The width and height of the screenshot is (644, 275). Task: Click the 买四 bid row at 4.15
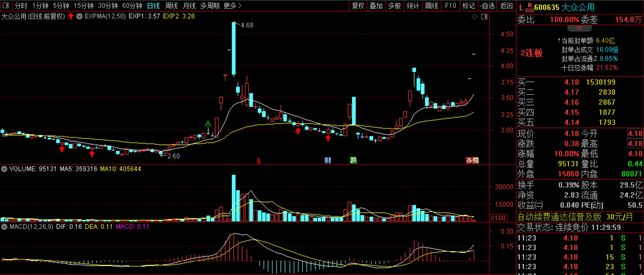[x=580, y=112]
